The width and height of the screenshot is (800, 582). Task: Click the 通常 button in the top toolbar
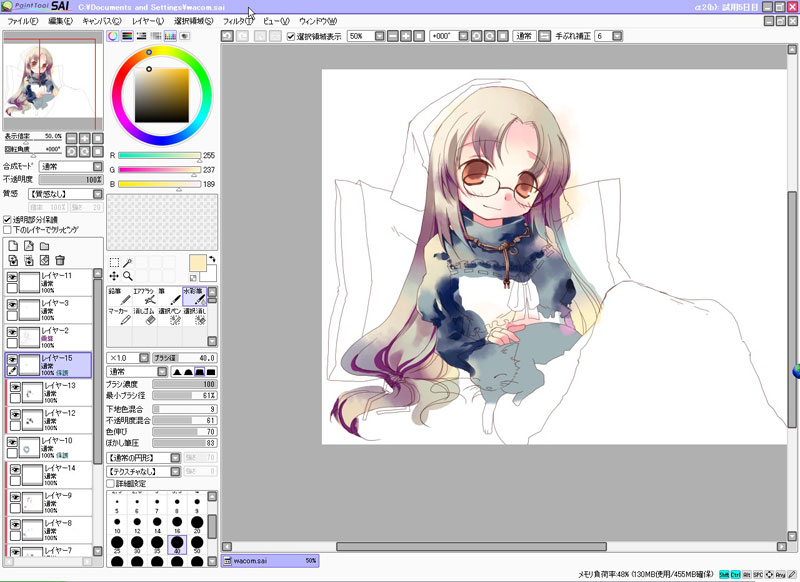[524, 36]
